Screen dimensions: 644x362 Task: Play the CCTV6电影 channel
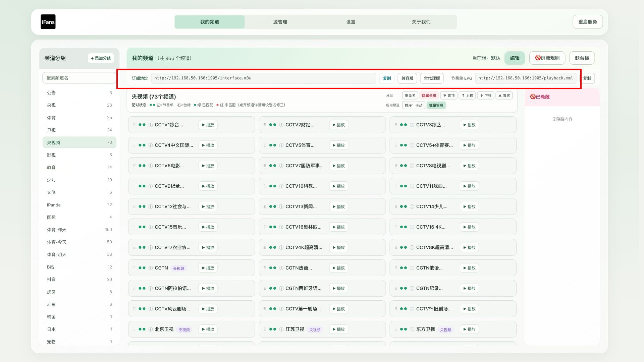point(208,166)
